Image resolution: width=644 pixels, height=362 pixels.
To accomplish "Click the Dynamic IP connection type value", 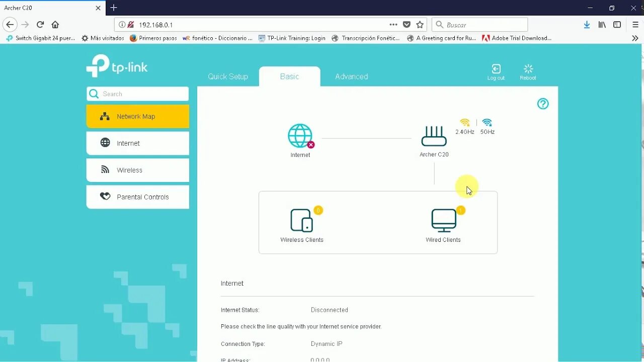I will pos(327,344).
